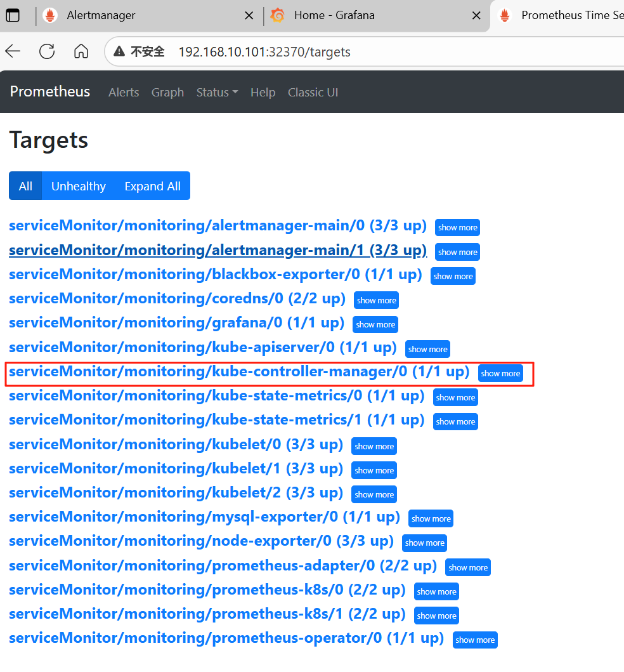Show more for prometheus-k8s/0
The height and width of the screenshot is (672, 624).
click(x=436, y=591)
